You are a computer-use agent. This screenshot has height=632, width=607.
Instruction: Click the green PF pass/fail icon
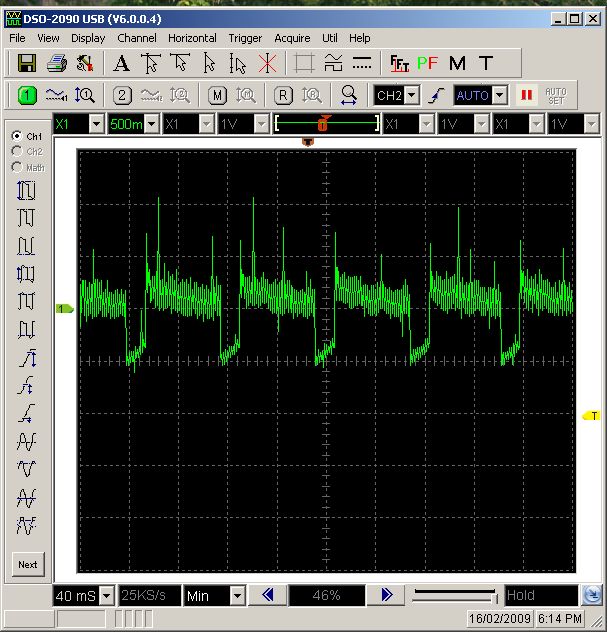427,63
